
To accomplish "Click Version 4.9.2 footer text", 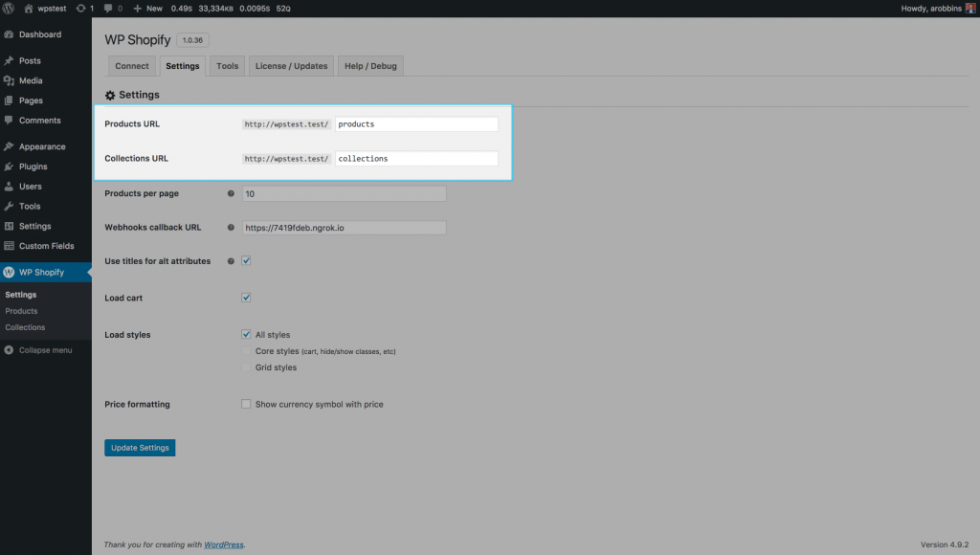I will tap(945, 544).
